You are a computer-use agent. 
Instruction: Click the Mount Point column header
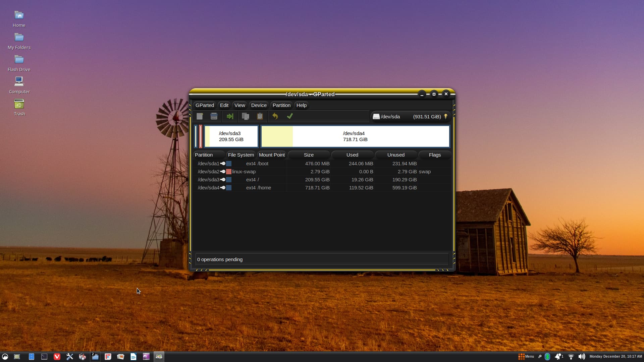click(x=272, y=155)
